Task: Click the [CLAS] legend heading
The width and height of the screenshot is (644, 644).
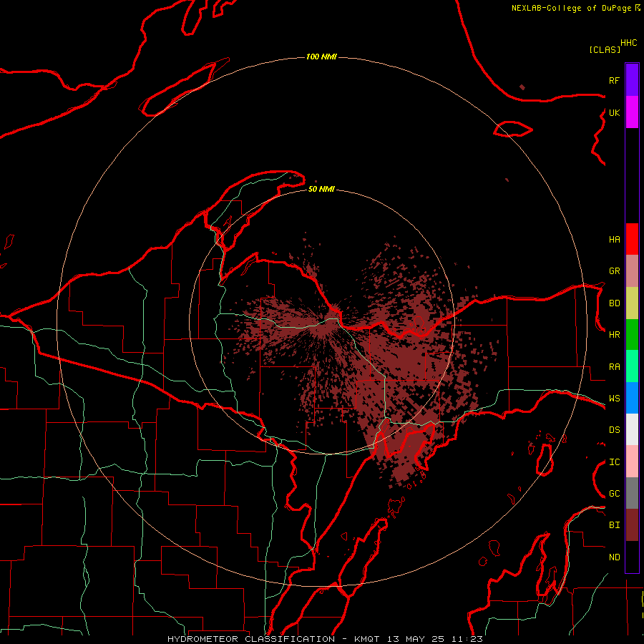Action: [x=605, y=49]
